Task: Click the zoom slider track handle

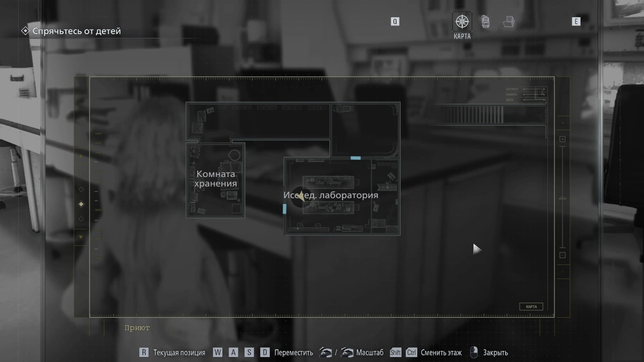Action: click(x=562, y=198)
